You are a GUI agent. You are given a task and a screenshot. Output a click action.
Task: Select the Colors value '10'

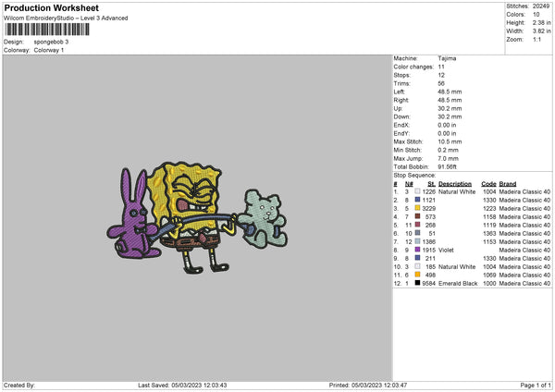536,15
